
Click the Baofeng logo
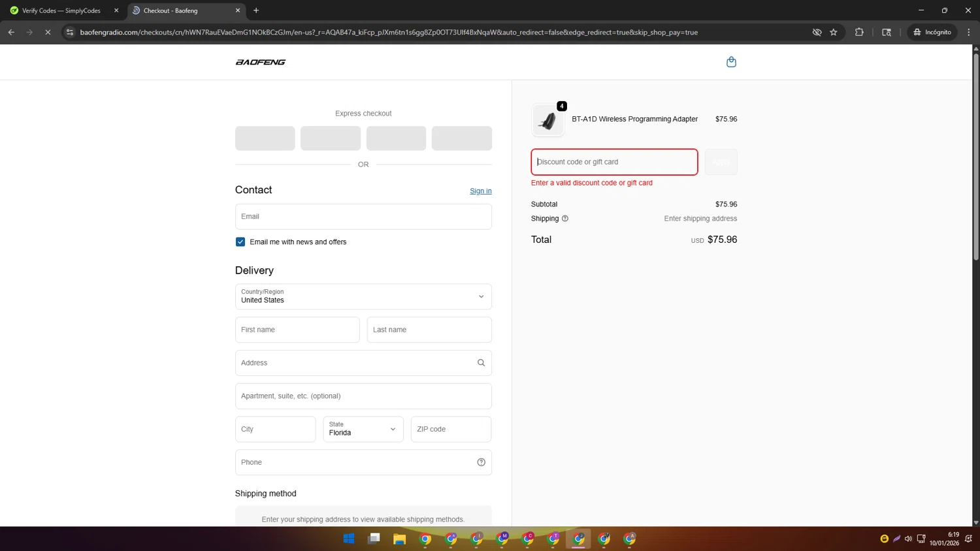tap(260, 62)
